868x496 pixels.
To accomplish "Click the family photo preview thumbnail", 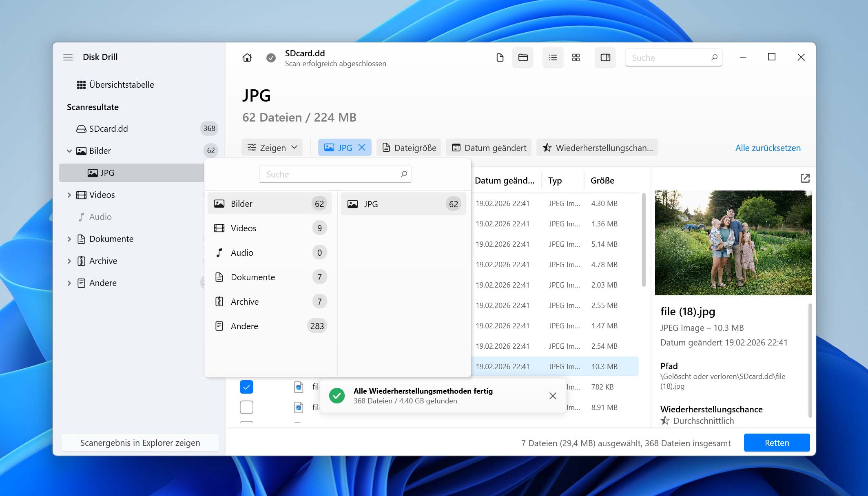I will [x=733, y=243].
